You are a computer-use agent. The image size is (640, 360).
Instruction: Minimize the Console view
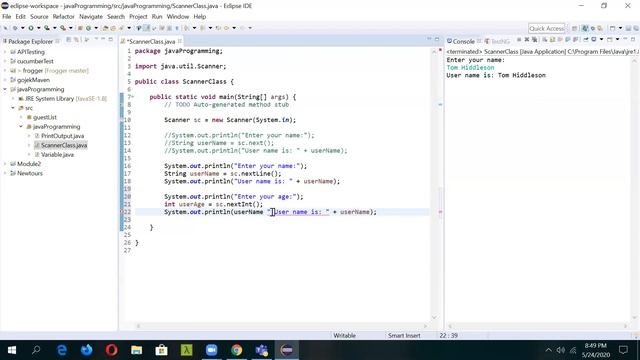pos(625,39)
